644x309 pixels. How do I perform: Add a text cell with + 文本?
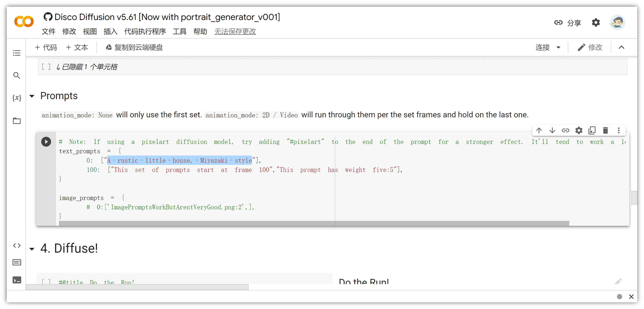77,47
